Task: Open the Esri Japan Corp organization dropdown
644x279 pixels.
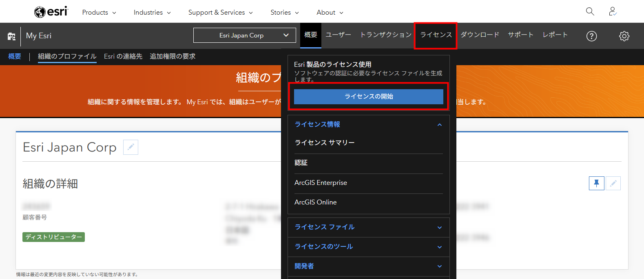Action: point(244,35)
